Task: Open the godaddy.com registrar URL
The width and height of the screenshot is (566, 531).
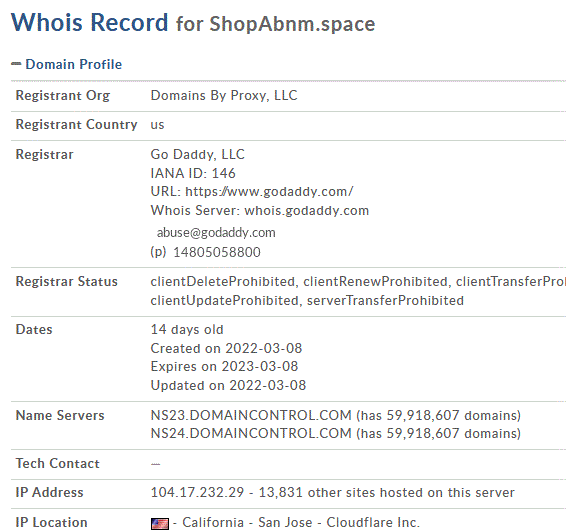Action: [x=269, y=191]
